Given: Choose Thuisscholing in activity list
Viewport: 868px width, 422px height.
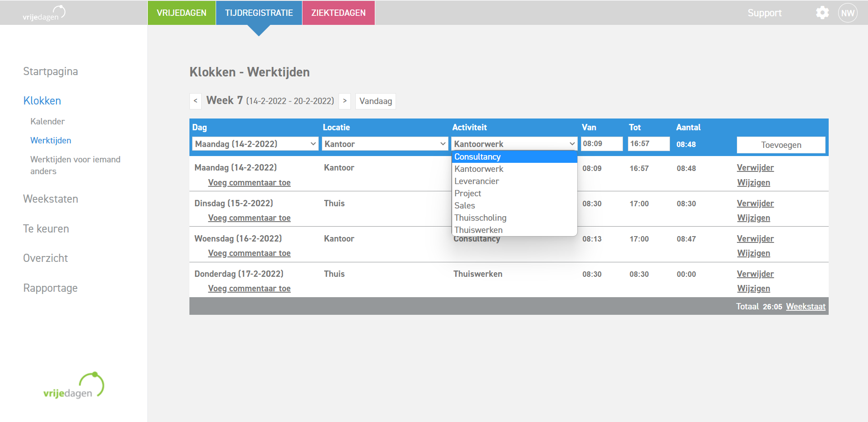Looking at the screenshot, I should pos(480,218).
